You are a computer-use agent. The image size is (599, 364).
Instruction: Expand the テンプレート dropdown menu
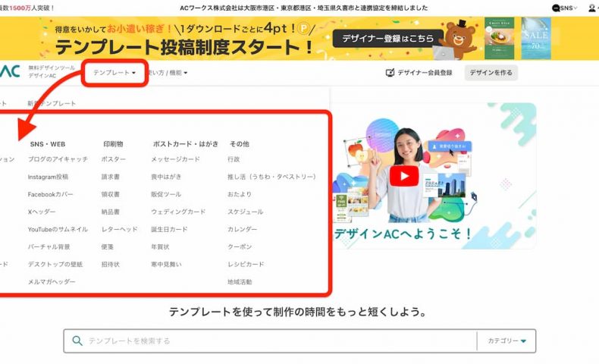point(114,73)
